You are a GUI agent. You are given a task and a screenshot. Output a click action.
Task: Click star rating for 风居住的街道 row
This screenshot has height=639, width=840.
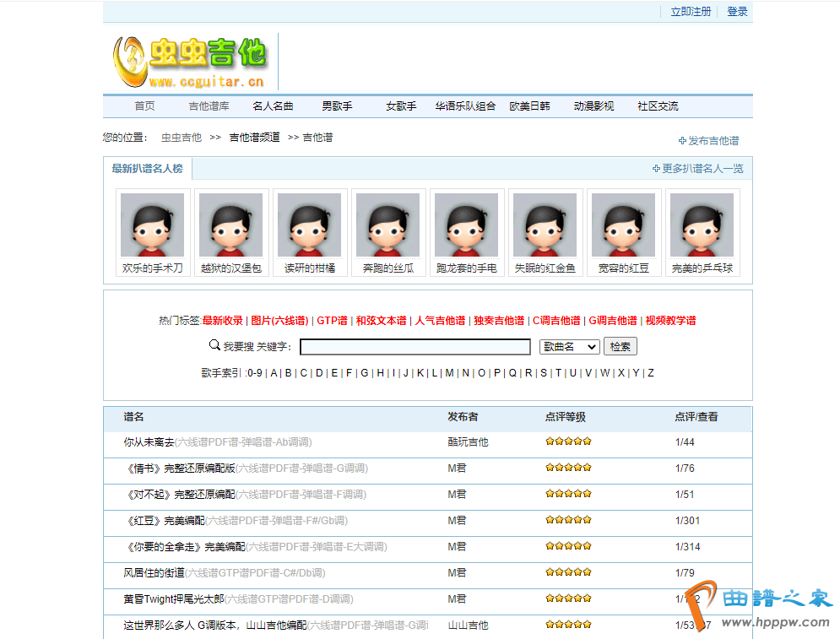(x=568, y=573)
